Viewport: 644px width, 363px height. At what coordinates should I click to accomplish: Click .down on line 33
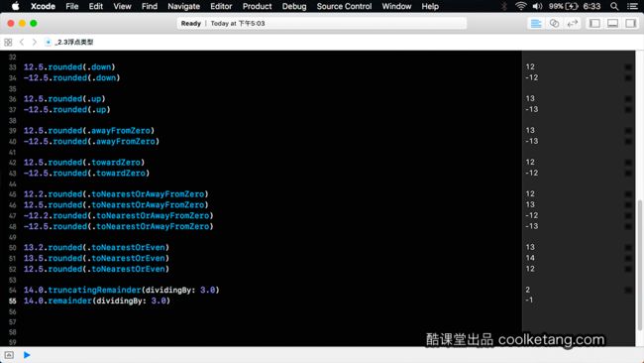99,67
